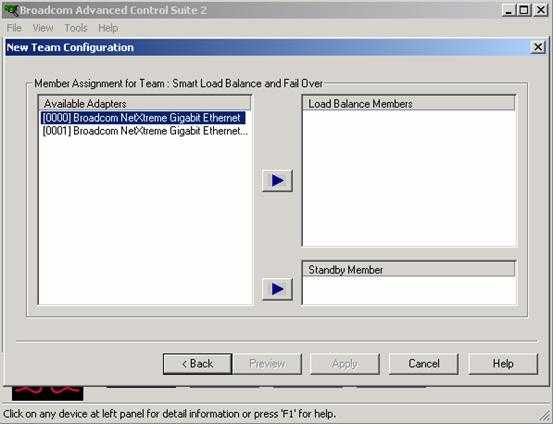Click Broadcom Advanced Control Suite title bar icon
553x424 pixels.
(x=11, y=10)
